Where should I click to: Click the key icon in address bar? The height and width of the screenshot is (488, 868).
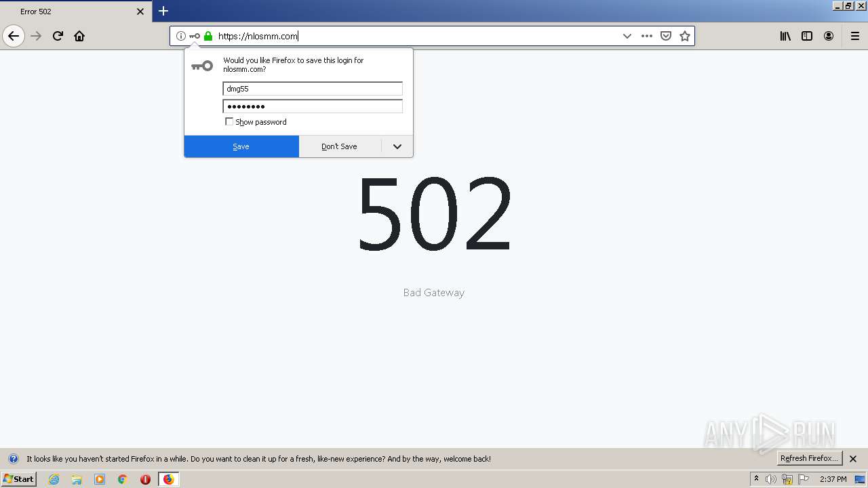pyautogui.click(x=195, y=36)
